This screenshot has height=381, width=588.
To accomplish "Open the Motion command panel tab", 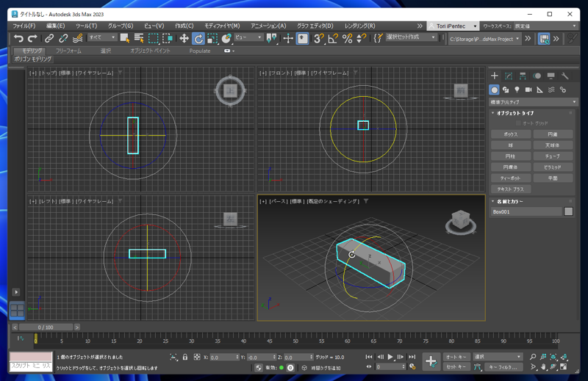I will point(537,76).
